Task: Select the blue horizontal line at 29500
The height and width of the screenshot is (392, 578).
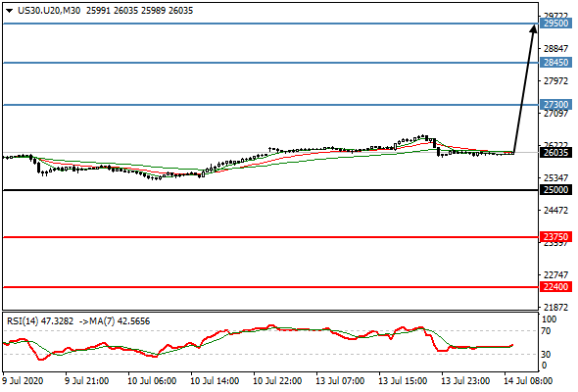Action: (270, 24)
